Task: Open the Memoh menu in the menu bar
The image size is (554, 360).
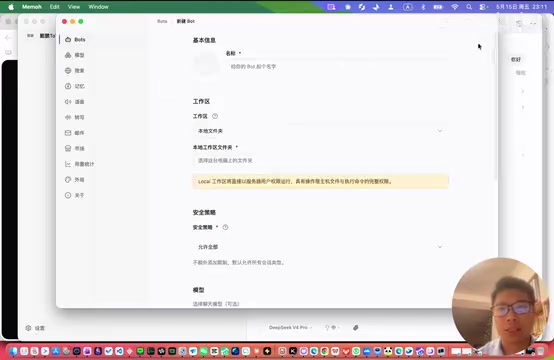Action: click(x=32, y=7)
